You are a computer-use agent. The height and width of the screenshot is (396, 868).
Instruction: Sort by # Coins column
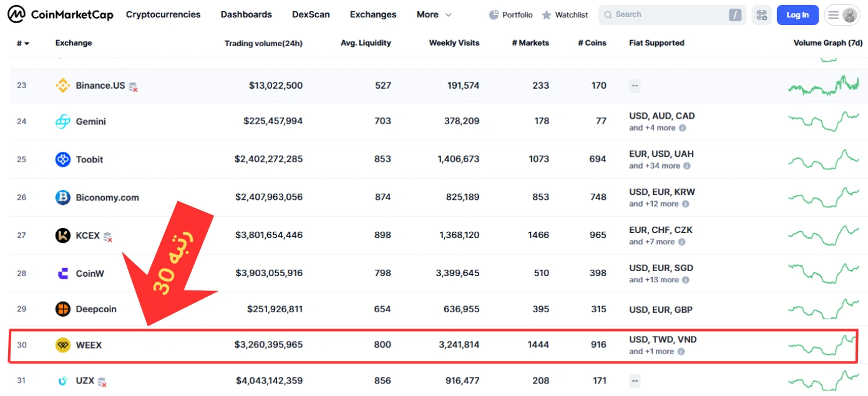592,43
